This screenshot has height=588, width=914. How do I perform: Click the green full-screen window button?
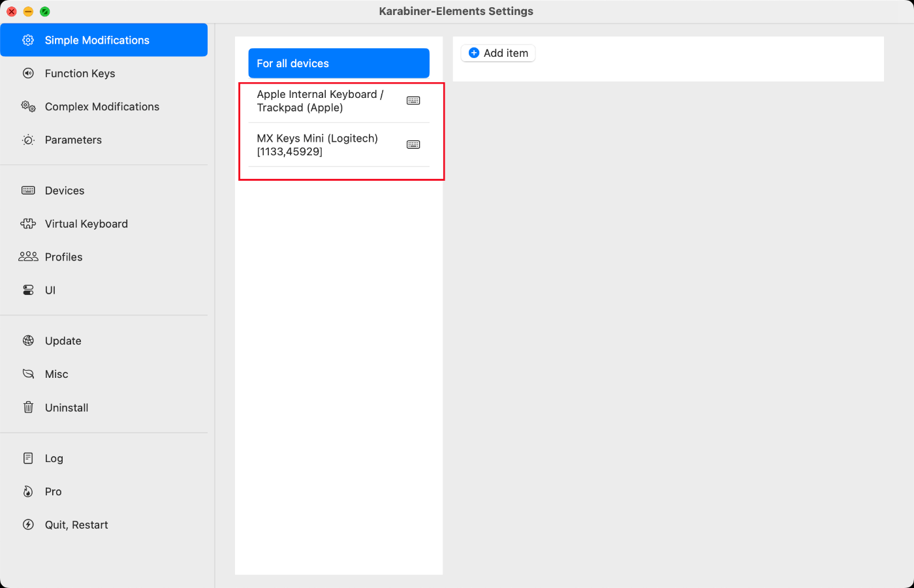[45, 11]
